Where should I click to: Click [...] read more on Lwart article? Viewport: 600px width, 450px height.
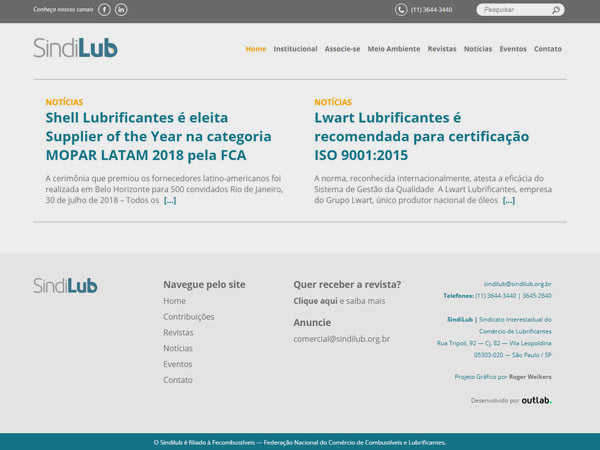coord(509,200)
